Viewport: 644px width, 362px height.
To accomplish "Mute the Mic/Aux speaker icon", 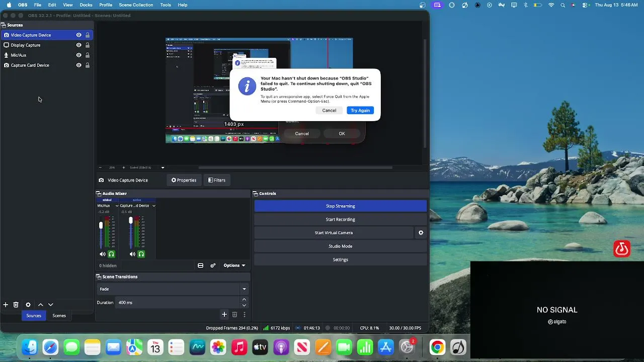I will 103,254.
